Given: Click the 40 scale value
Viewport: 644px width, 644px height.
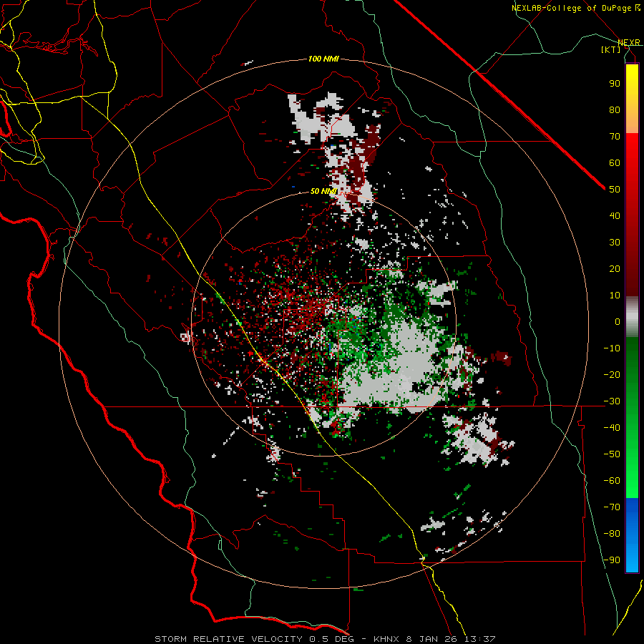Looking at the screenshot, I should tap(615, 215).
